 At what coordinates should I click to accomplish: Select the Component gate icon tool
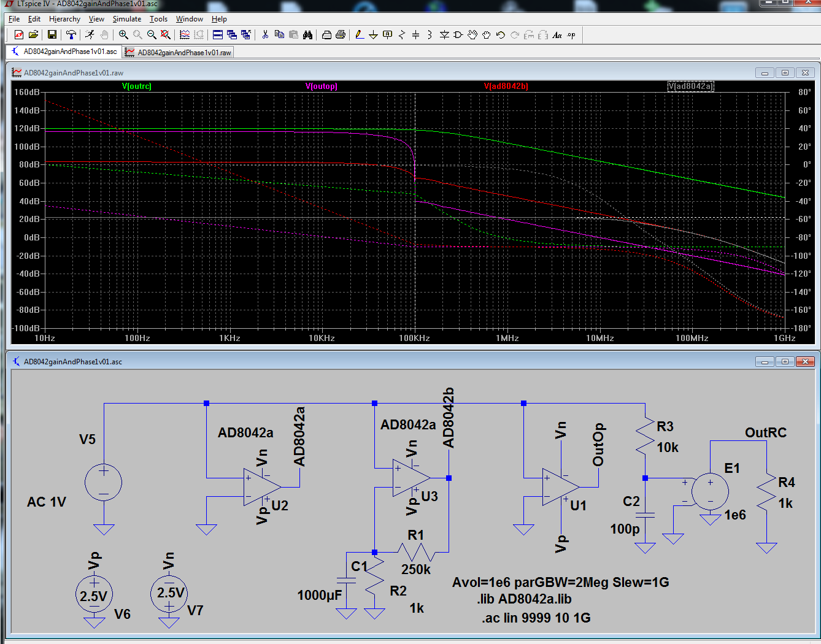point(458,35)
